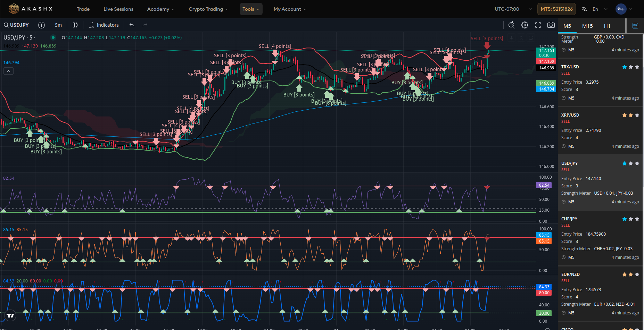644x330 pixels.
Task: Click the MT5: 52151826 account button
Action: pyautogui.click(x=556, y=9)
